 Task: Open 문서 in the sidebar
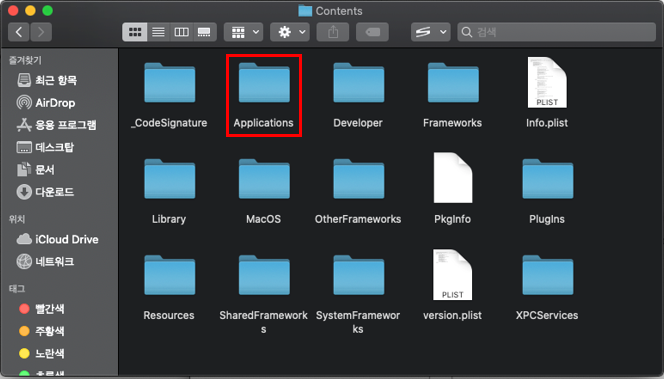point(36,170)
